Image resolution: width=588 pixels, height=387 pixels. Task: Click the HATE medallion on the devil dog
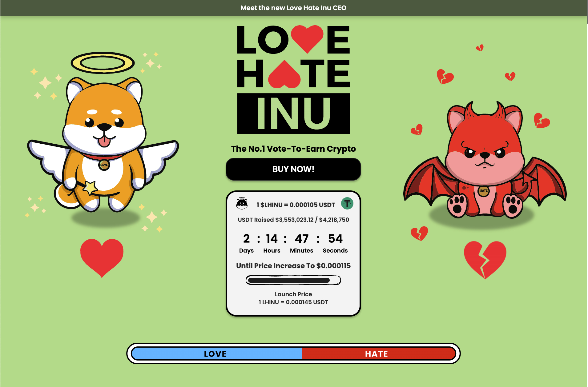point(483,191)
